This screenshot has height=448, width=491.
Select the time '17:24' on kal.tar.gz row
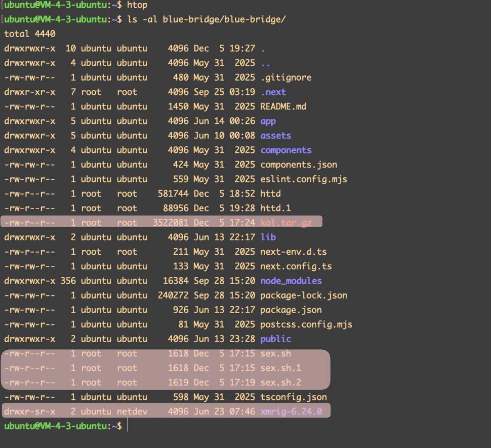[242, 223]
